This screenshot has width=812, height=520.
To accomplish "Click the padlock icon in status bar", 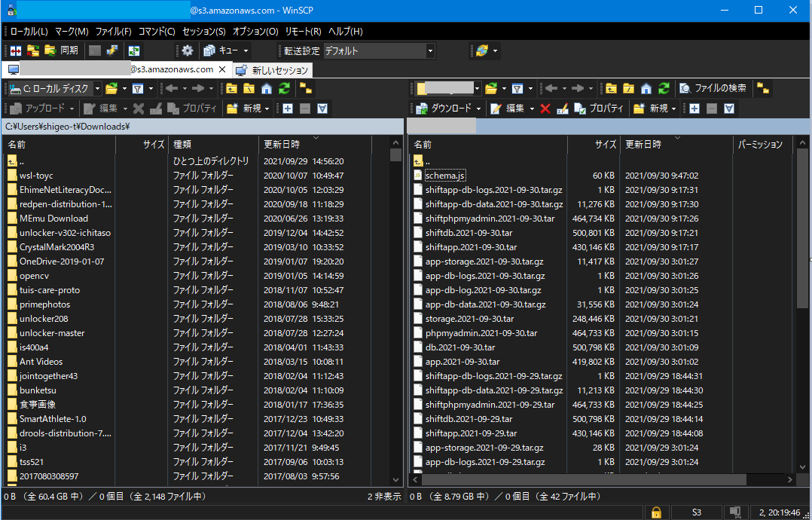I will click(655, 512).
